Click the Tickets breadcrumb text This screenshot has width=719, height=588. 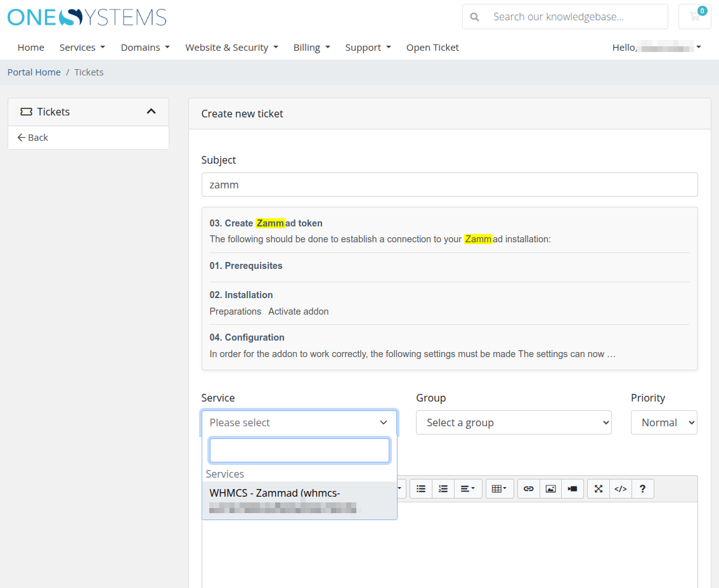pyautogui.click(x=89, y=72)
